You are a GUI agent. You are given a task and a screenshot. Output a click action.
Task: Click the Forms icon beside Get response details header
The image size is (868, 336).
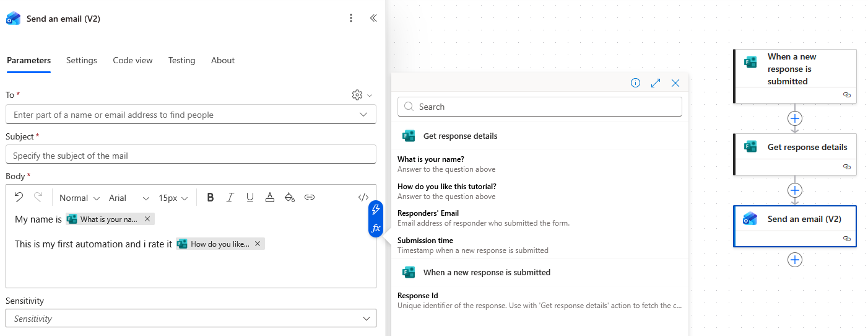[x=409, y=136]
